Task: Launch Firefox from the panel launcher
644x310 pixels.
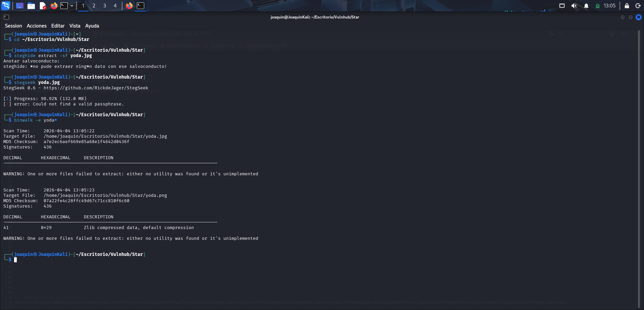Action: pyautogui.click(x=54, y=6)
